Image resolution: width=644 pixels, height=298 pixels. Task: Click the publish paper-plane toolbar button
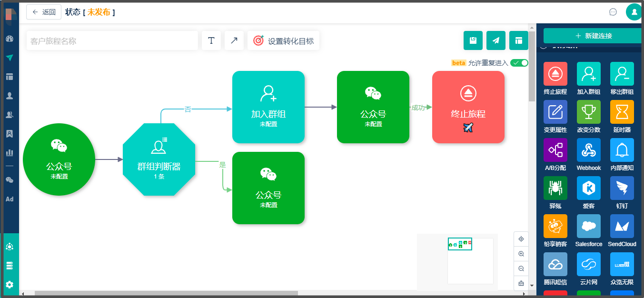pyautogui.click(x=496, y=40)
